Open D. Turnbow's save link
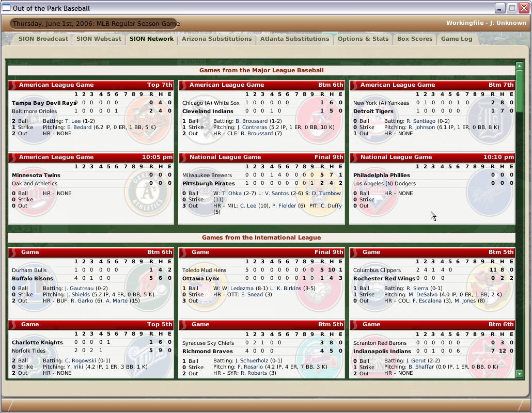532x413 pixels. (326, 193)
